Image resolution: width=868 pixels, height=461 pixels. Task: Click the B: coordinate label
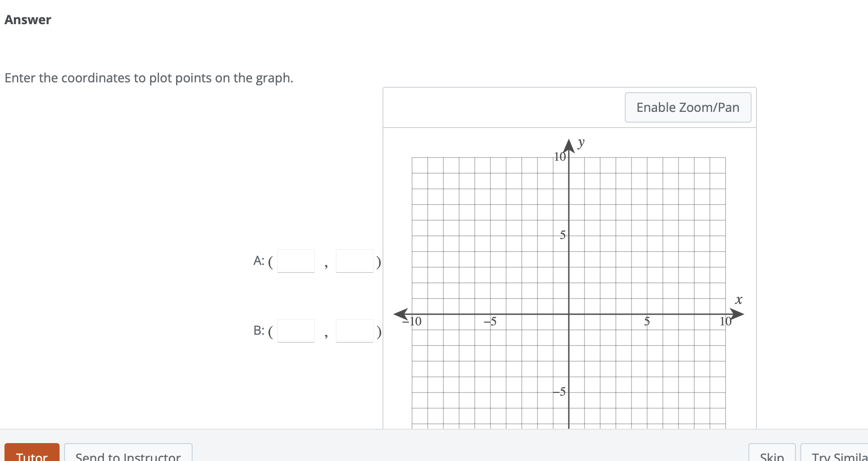click(259, 331)
